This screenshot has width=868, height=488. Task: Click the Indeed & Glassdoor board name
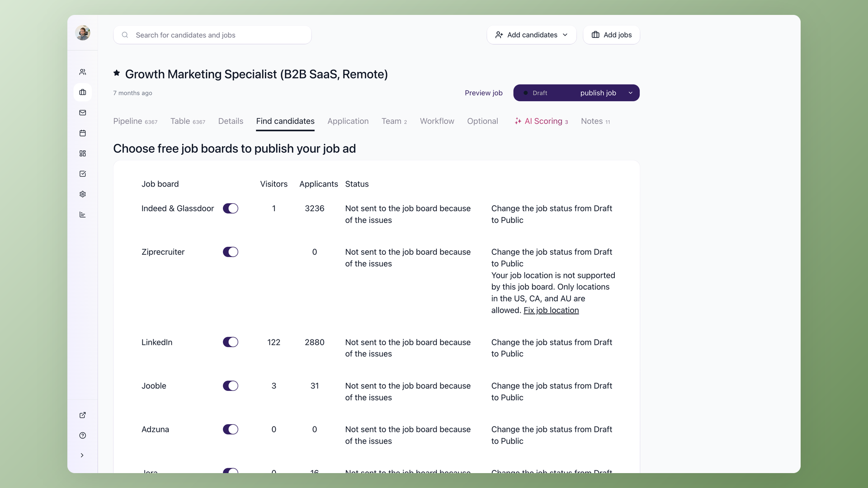178,208
